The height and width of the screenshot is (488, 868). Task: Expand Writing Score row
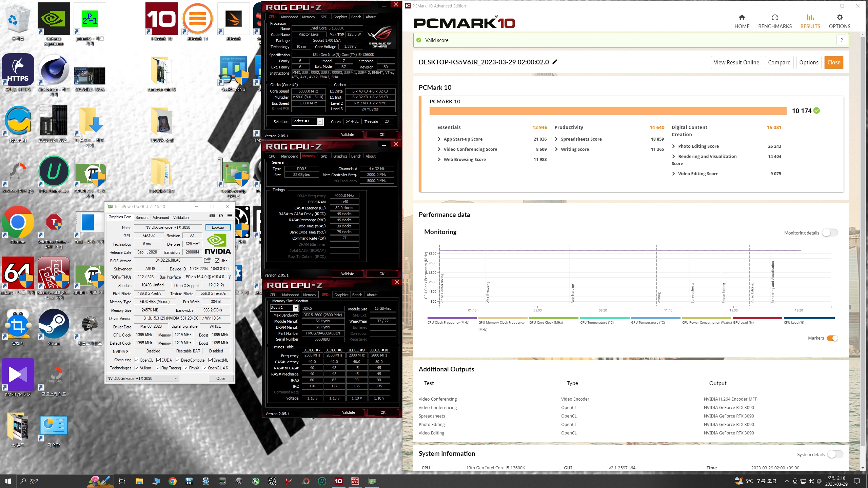556,149
